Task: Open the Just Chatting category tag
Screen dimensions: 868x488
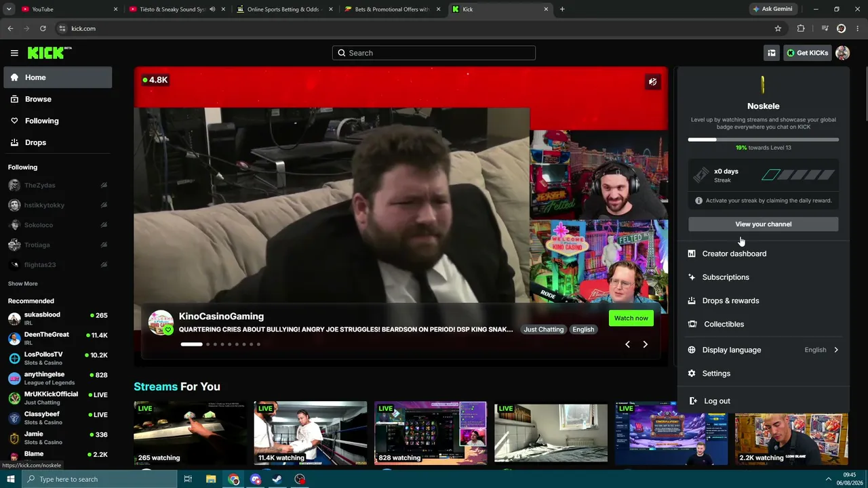Action: pyautogui.click(x=543, y=329)
